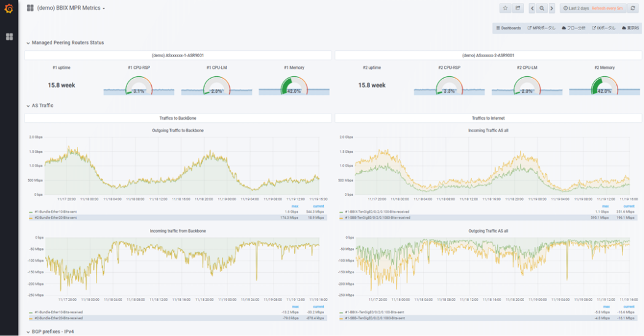Open the #2 CPU-LM panel title menu
This screenshot has height=336, width=644.
[x=527, y=68]
